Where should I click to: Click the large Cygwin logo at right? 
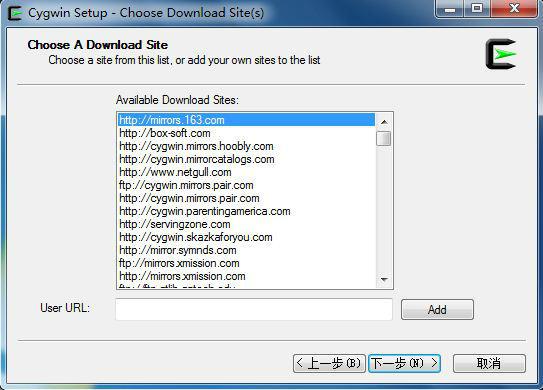point(501,54)
